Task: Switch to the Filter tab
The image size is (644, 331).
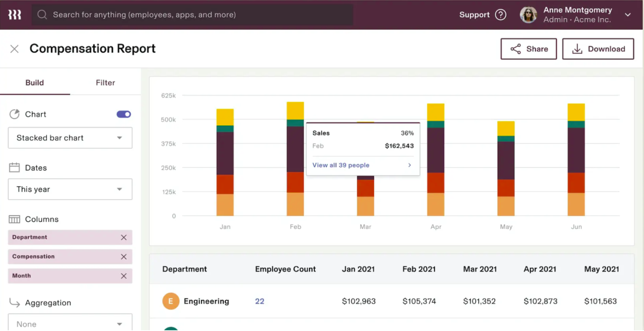Action: coord(105,83)
